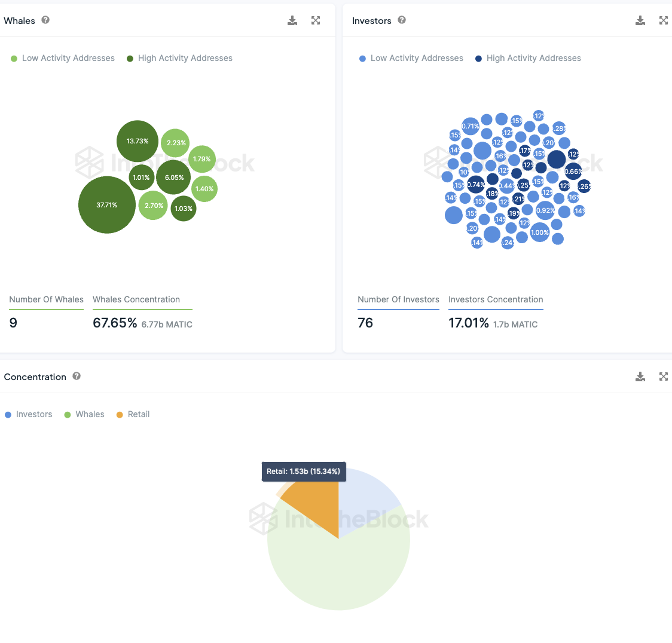This screenshot has height=643, width=672.
Task: Select the 1.03% whale bubble
Action: click(x=184, y=209)
